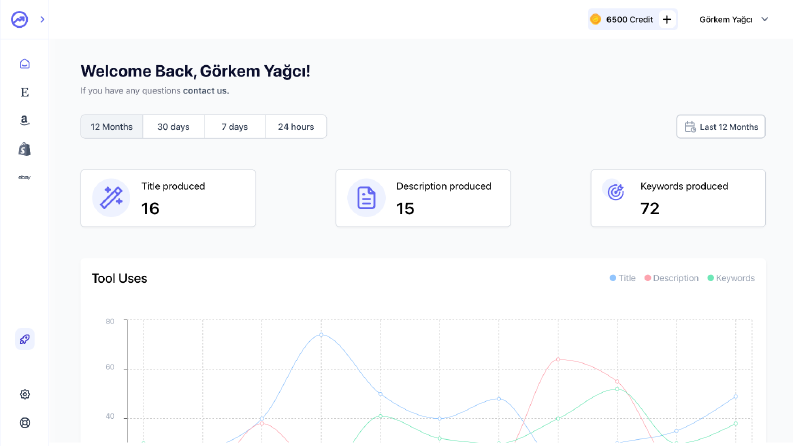Toggle the Title series in chart legend
This screenshot has height=446, width=793.
[623, 278]
